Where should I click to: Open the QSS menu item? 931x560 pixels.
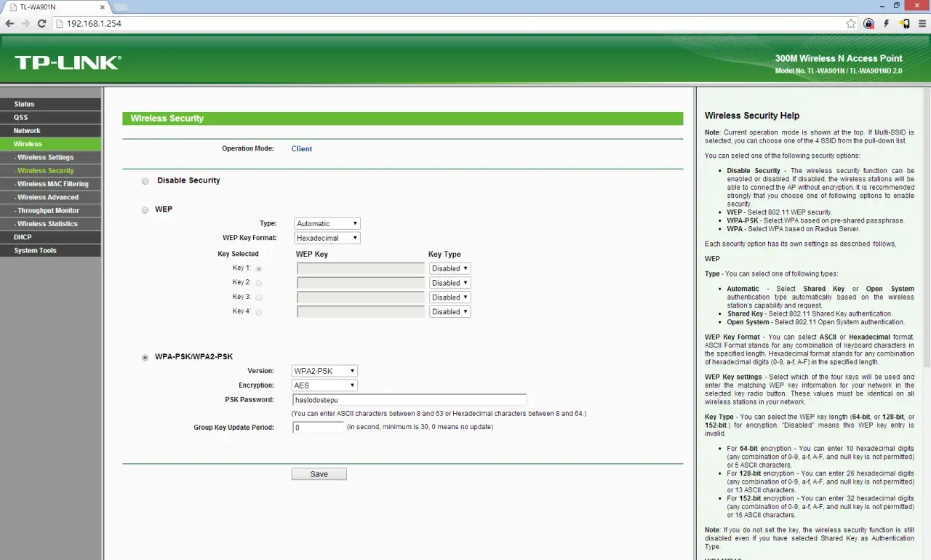tap(51, 117)
